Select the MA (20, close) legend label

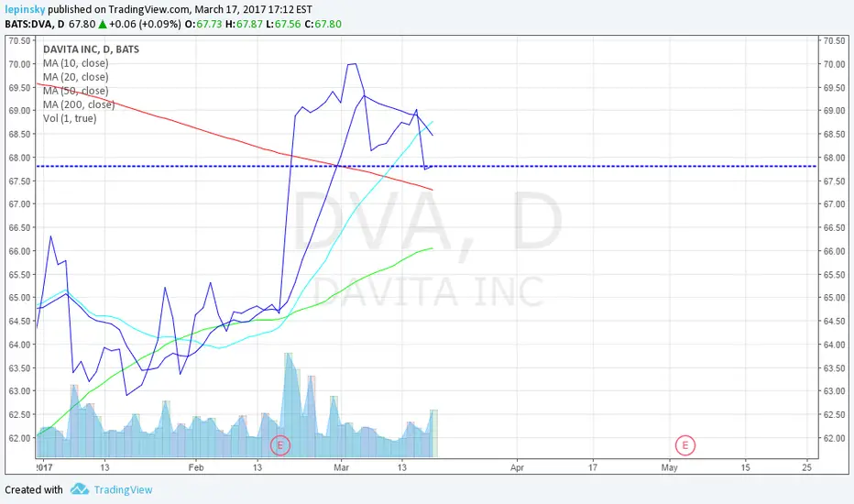[x=76, y=77]
